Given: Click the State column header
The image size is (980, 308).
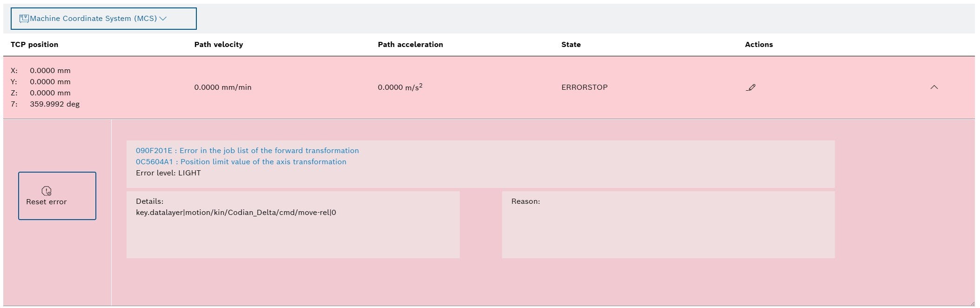Looking at the screenshot, I should (x=571, y=45).
